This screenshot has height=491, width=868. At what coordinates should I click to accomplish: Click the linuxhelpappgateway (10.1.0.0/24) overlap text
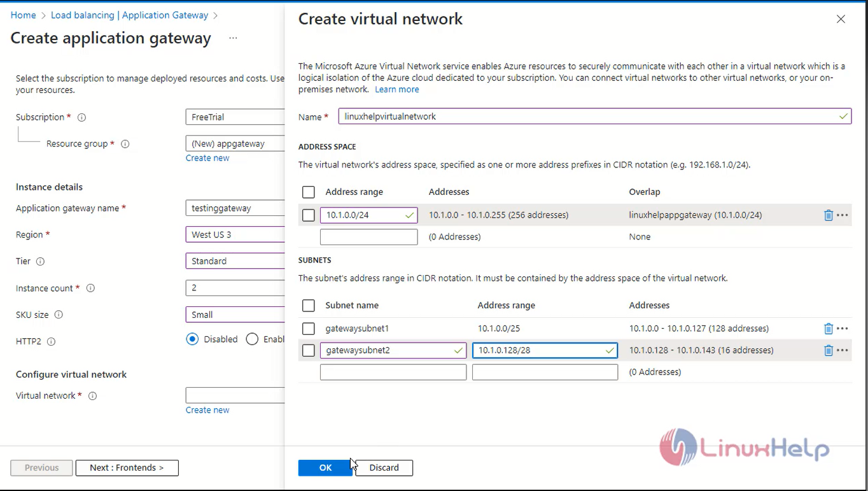(696, 215)
